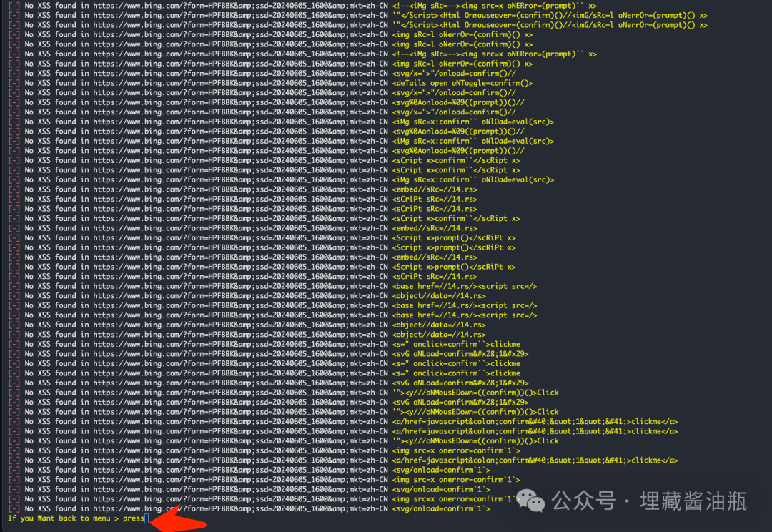772x532 pixels.
Task: Click 'No XSS found in' on the deTails row
Action: tap(56, 83)
